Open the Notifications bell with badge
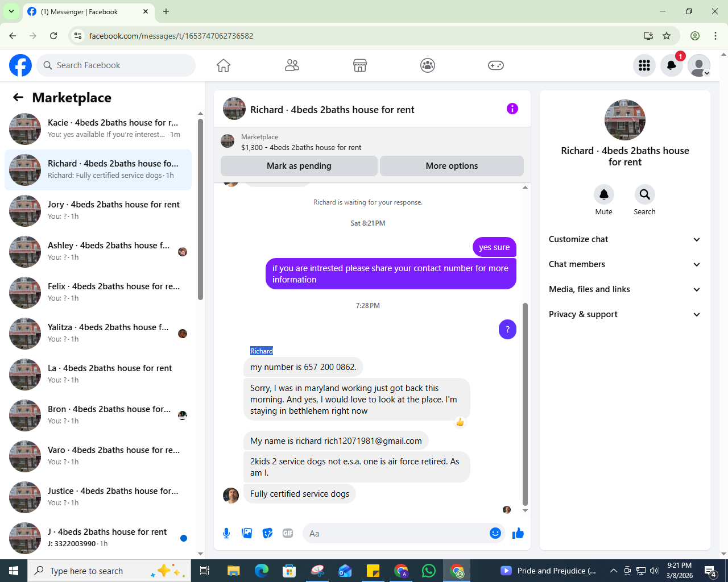 tap(672, 65)
